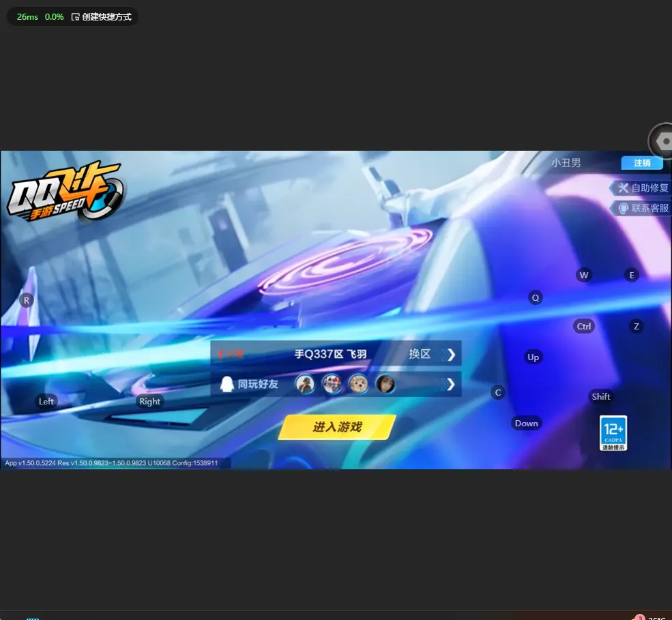
Task: Tap the Q key overlay
Action: point(536,297)
